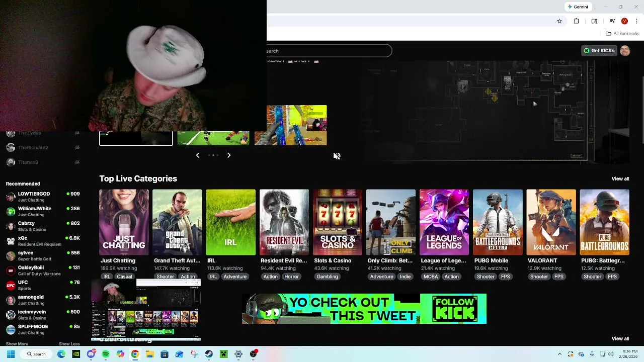The height and width of the screenshot is (362, 644).
Task: Open LOWTIERGOD recommended channel
Action: 43,197
